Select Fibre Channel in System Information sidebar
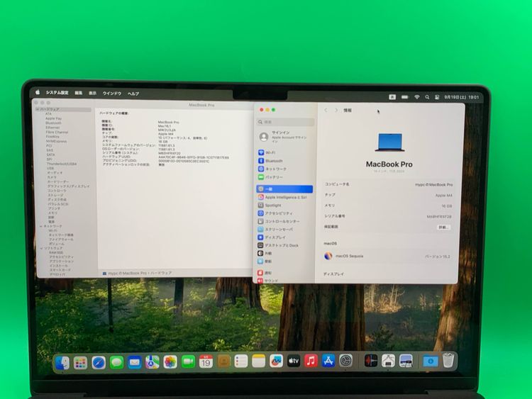Screen dimensions: 532x399 coord(57,133)
